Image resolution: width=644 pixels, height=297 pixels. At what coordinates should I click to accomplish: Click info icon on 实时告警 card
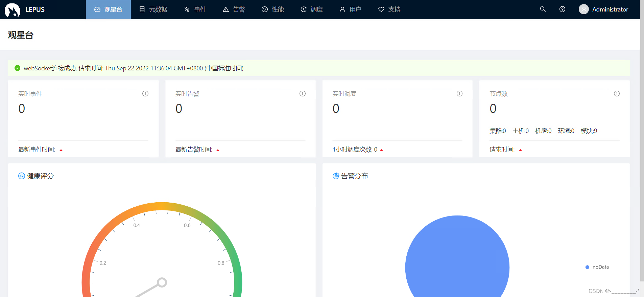click(303, 94)
